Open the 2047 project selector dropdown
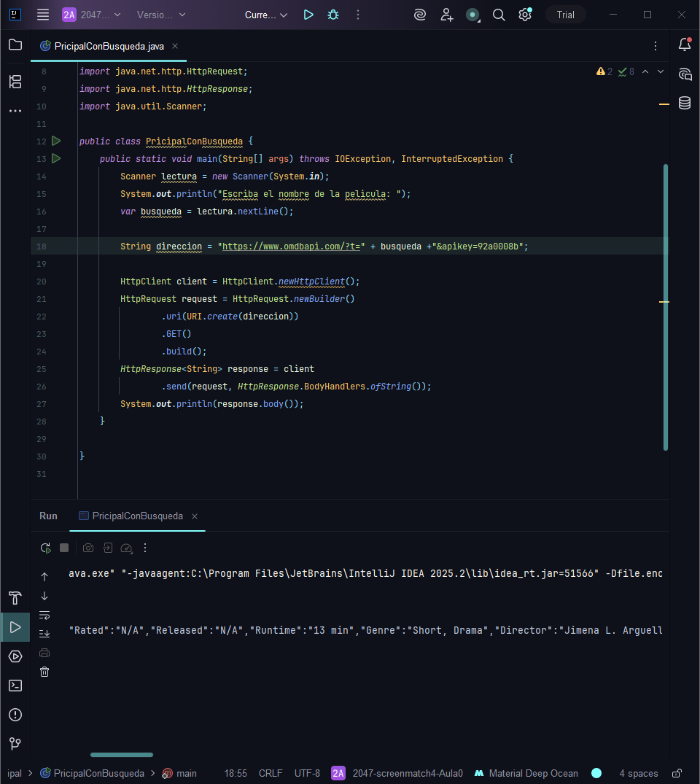This screenshot has height=784, width=700. tap(92, 15)
